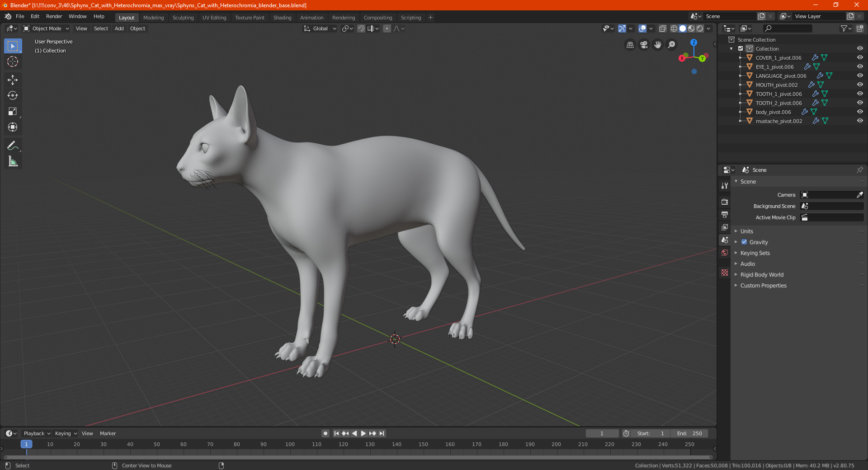
Task: Open the World properties tab
Action: 725,253
